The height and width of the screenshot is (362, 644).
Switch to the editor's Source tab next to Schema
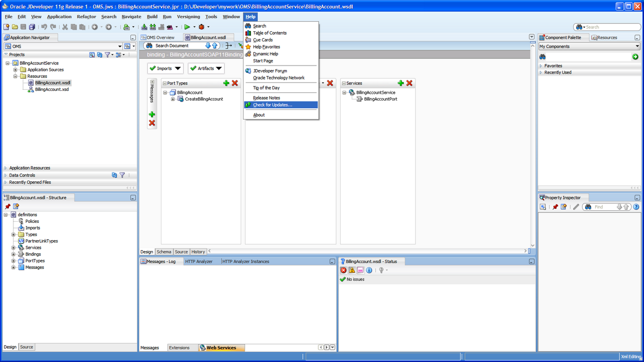pos(181,252)
